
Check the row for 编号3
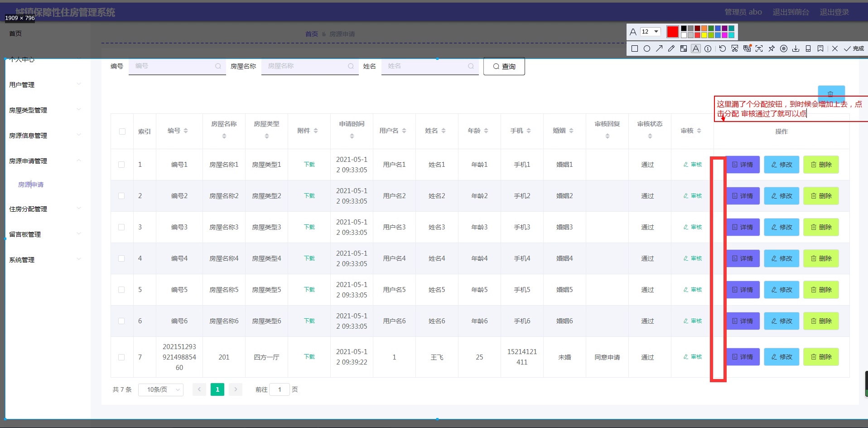pos(121,227)
